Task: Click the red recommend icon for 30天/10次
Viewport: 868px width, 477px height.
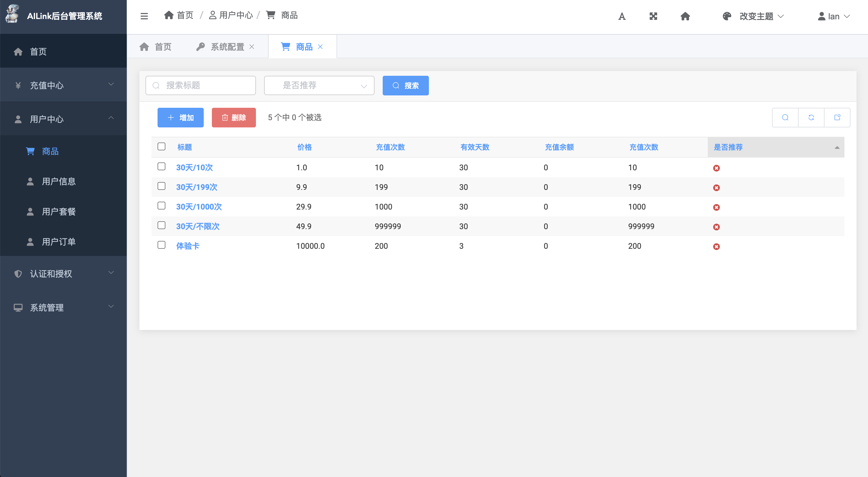Action: 716,168
